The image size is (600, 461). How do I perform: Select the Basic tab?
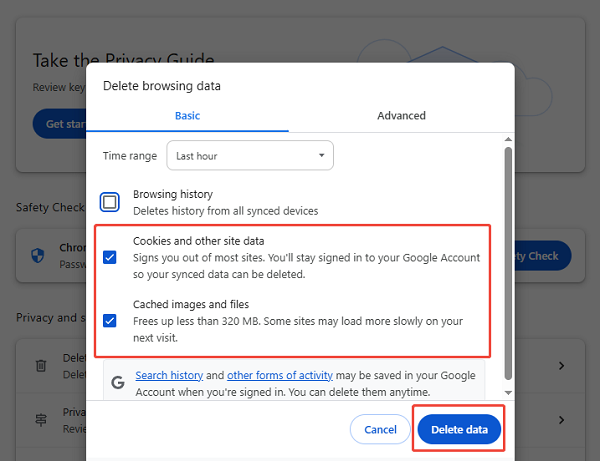[187, 116]
